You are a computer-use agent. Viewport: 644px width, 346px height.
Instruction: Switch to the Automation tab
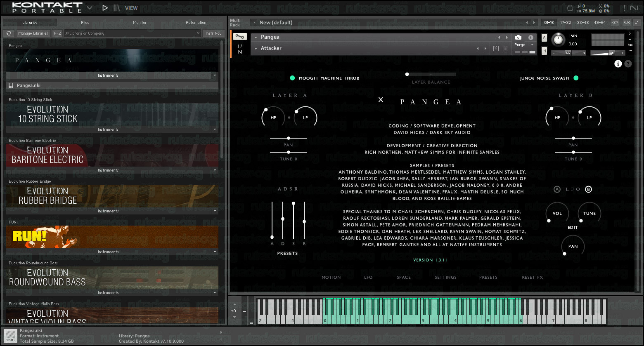[196, 23]
